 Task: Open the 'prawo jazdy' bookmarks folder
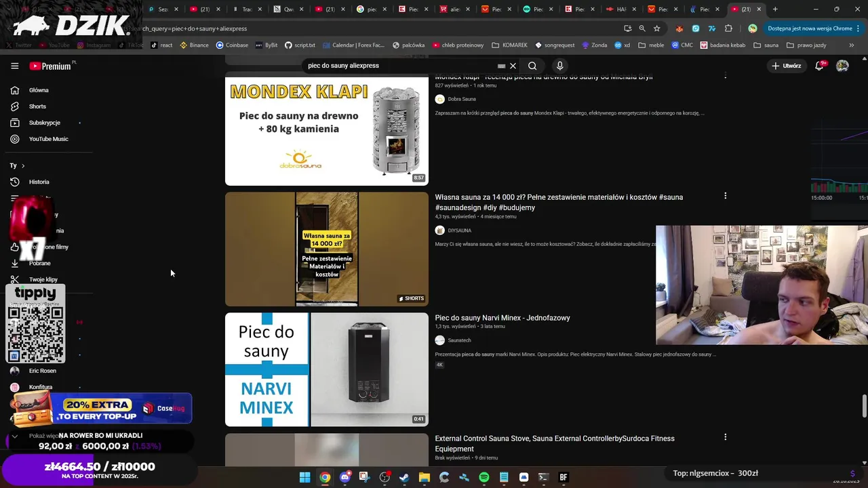(806, 45)
